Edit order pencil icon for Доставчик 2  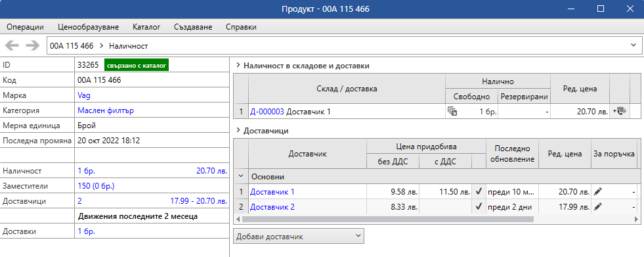point(598,207)
